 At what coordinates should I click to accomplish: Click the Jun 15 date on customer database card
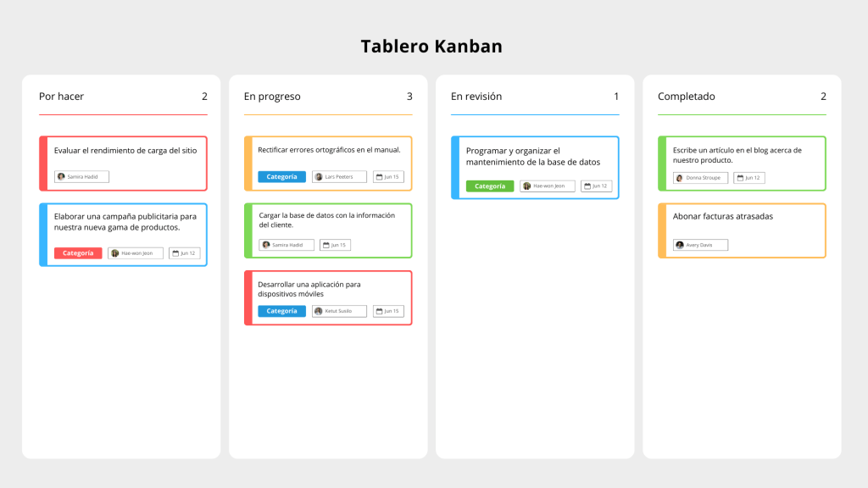[x=337, y=245]
